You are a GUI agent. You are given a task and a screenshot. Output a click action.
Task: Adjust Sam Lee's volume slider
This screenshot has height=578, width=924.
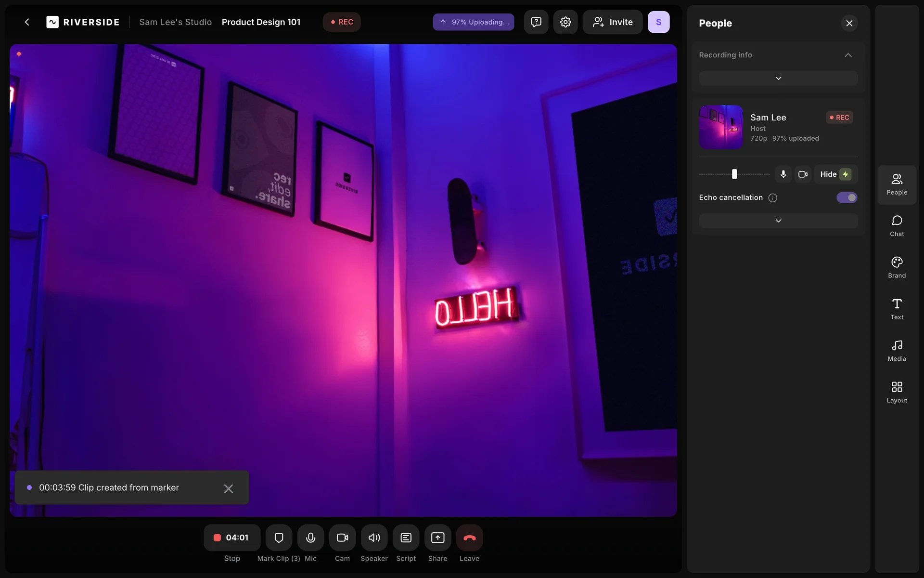(x=734, y=174)
